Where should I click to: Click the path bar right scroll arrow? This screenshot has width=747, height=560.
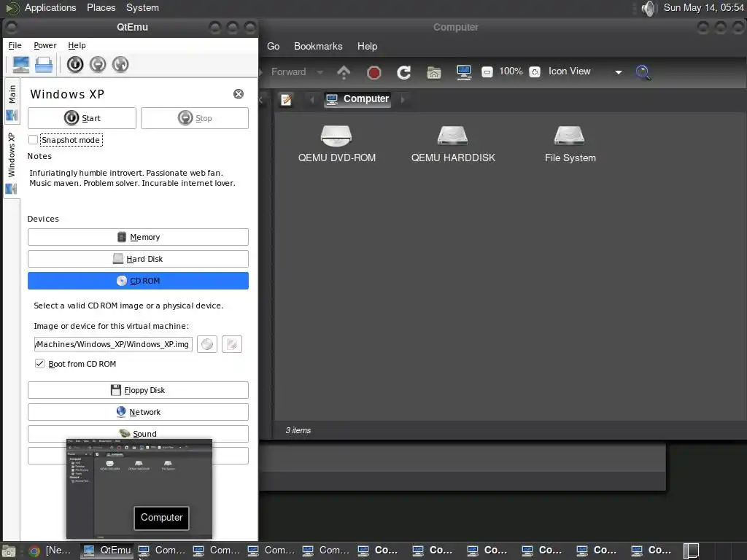coord(403,99)
